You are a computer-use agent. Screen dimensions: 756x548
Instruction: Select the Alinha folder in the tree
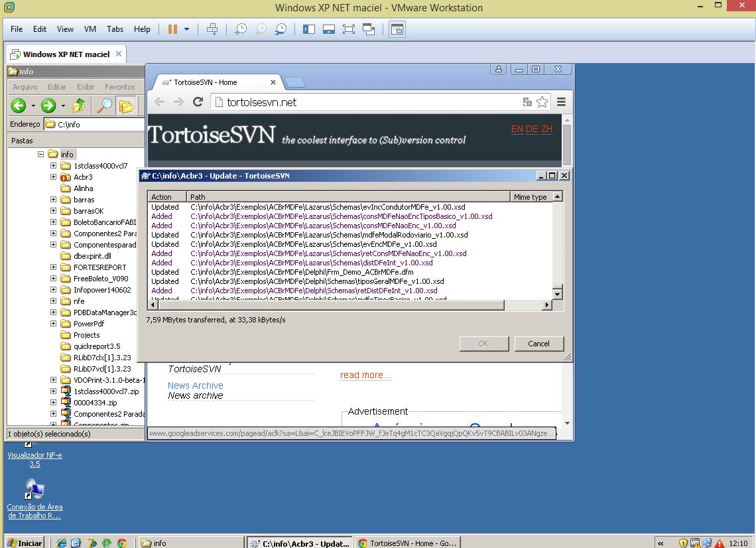click(x=83, y=188)
